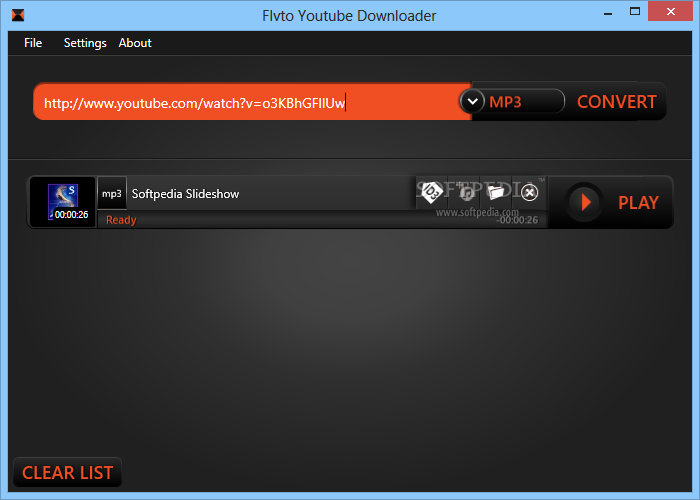Viewport: 700px width, 500px height.
Task: Remove Softpedia Slideshow from the list
Action: pos(529,192)
